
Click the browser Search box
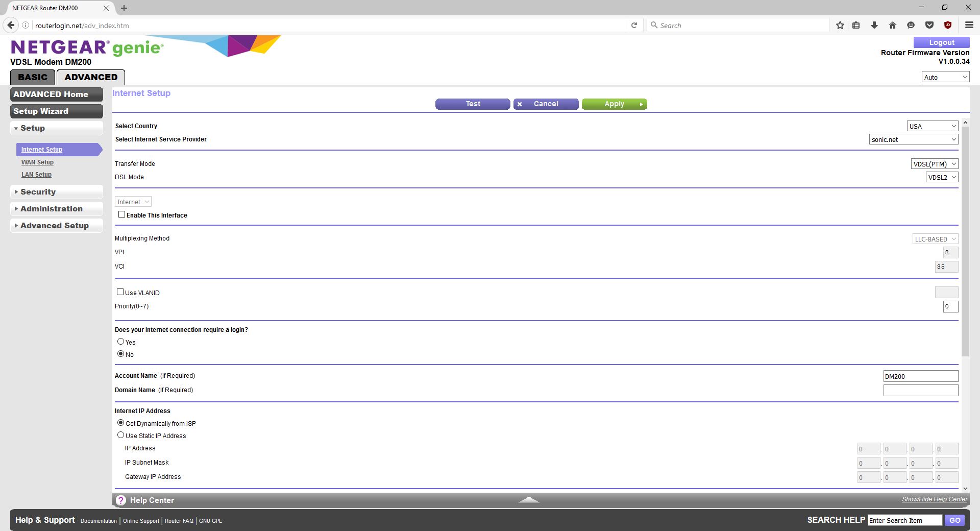tap(738, 25)
